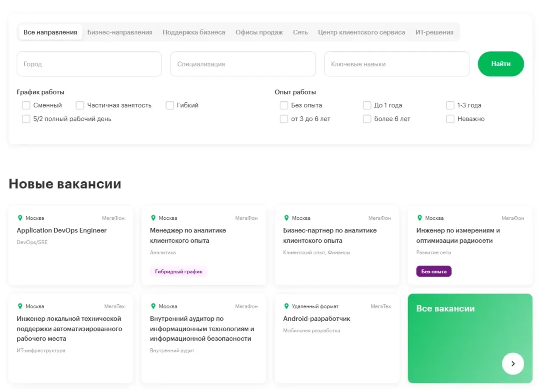Click the Гибридный график tag
The image size is (551, 392).
(179, 272)
